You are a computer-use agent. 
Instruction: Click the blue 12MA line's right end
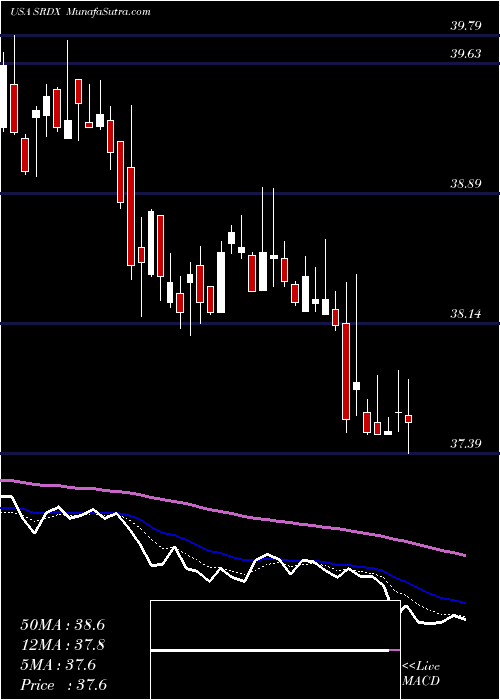pos(464,603)
